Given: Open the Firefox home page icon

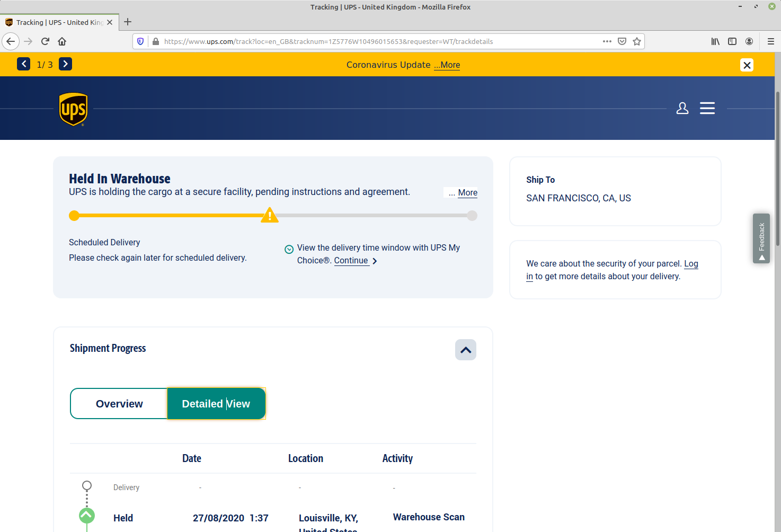Looking at the screenshot, I should click(x=62, y=41).
